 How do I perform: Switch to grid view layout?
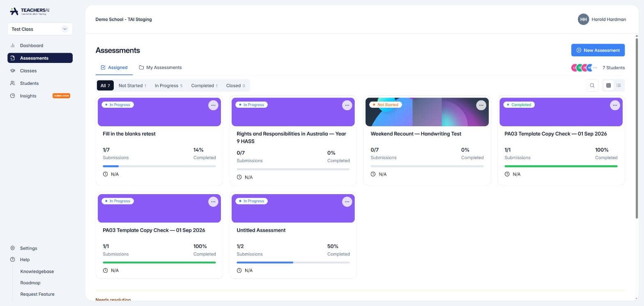click(608, 86)
